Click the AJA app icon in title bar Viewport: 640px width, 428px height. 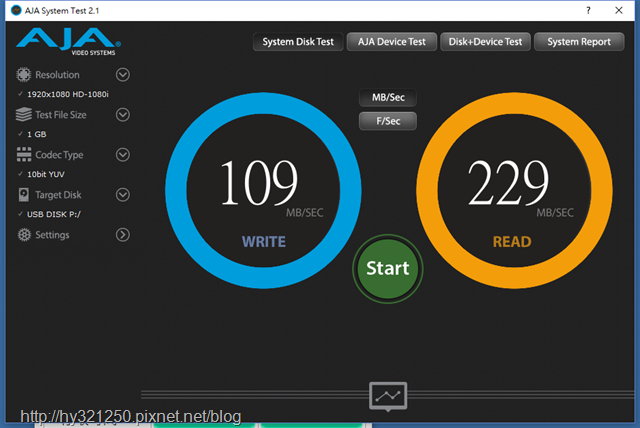click(x=16, y=11)
